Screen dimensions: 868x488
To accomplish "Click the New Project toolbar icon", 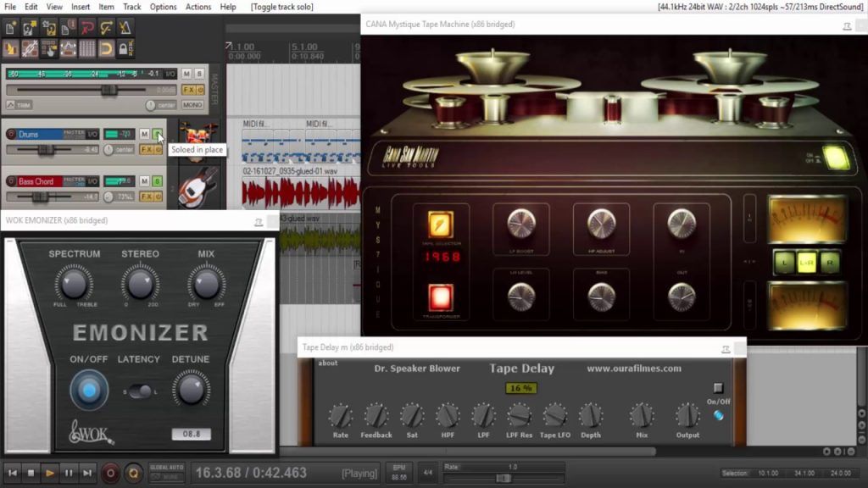I will point(10,28).
